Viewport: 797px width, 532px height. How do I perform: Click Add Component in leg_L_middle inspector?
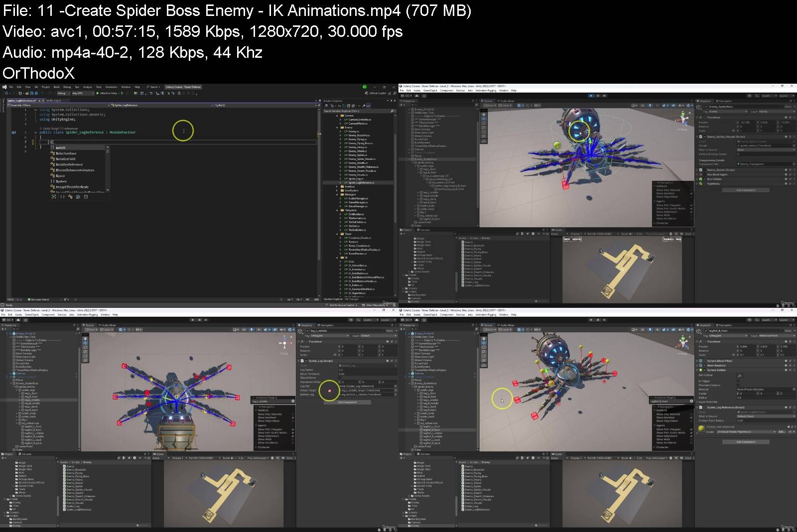pos(347,402)
